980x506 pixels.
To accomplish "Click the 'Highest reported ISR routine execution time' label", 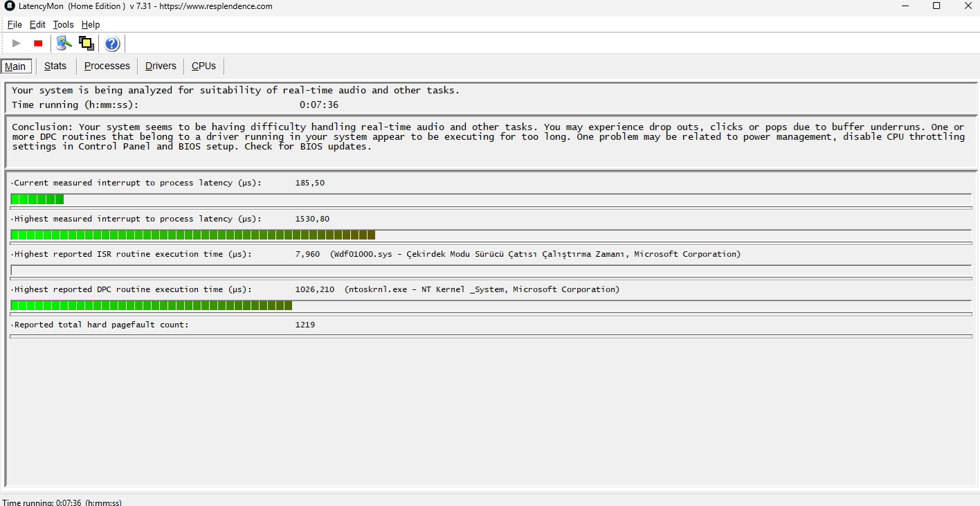I will [x=133, y=254].
